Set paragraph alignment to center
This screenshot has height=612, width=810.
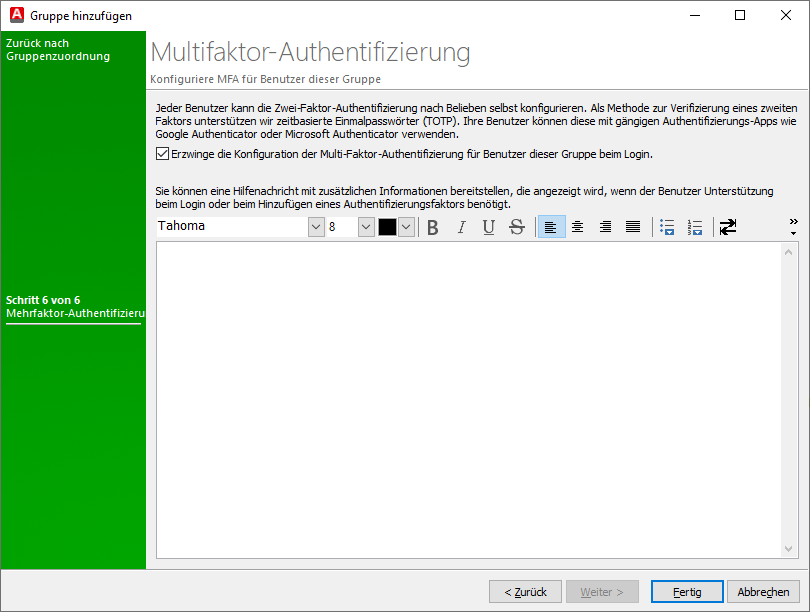point(578,227)
